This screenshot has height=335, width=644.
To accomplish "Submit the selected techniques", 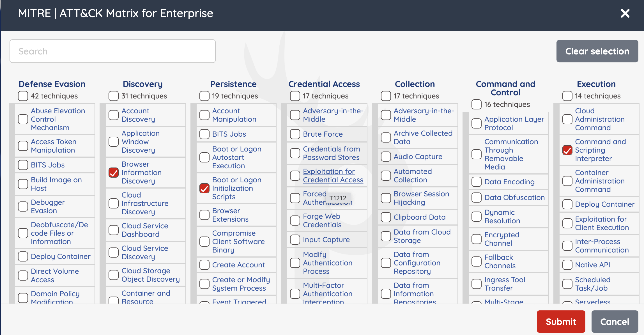I will pyautogui.click(x=561, y=322).
